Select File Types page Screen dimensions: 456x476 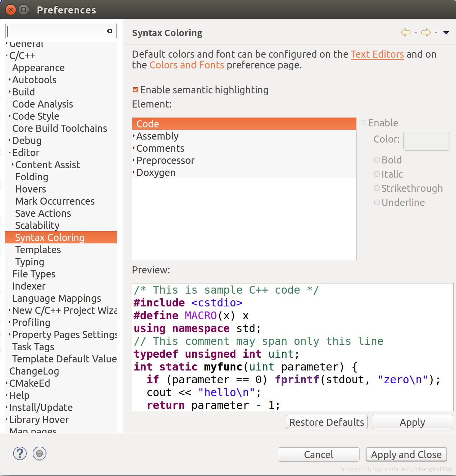[34, 274]
